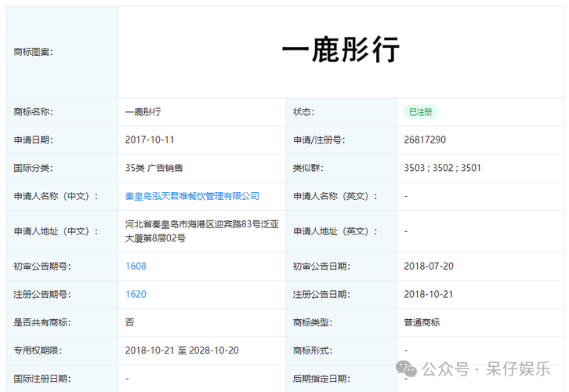Click the 商标形式 label

click(x=312, y=350)
